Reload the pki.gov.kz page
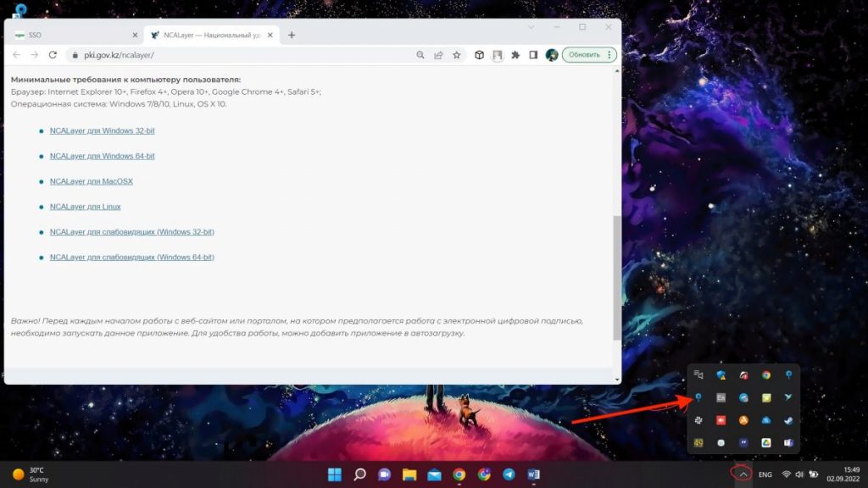868x488 pixels. pos(53,55)
